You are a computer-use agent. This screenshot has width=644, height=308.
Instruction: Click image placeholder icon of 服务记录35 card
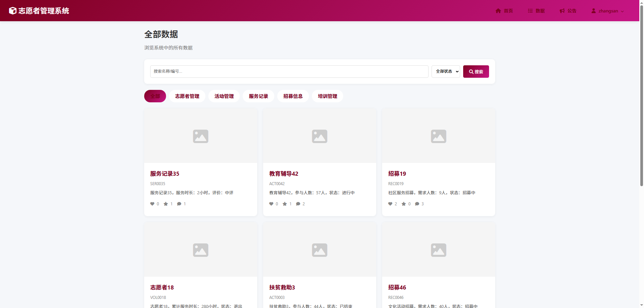point(201,136)
